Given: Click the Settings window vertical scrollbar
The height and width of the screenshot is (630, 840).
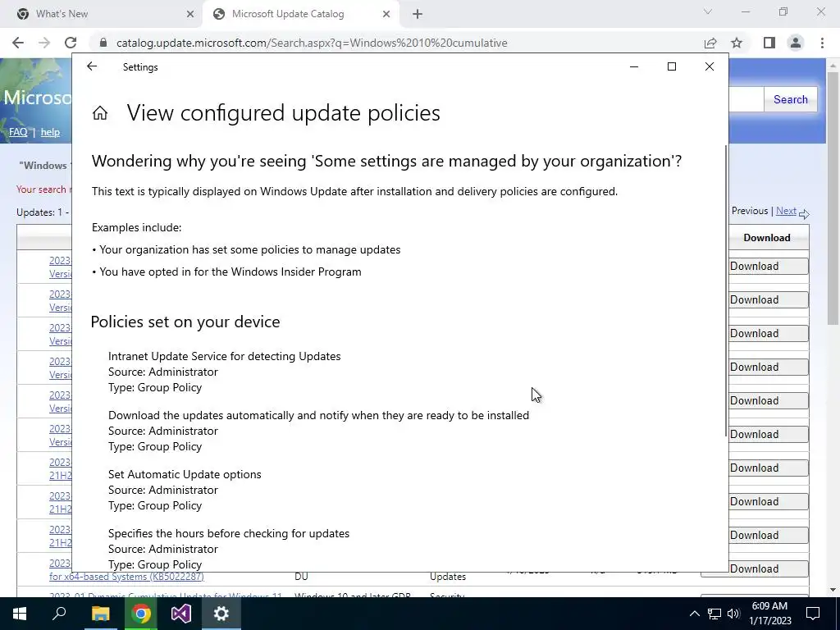Looking at the screenshot, I should coord(726,290).
